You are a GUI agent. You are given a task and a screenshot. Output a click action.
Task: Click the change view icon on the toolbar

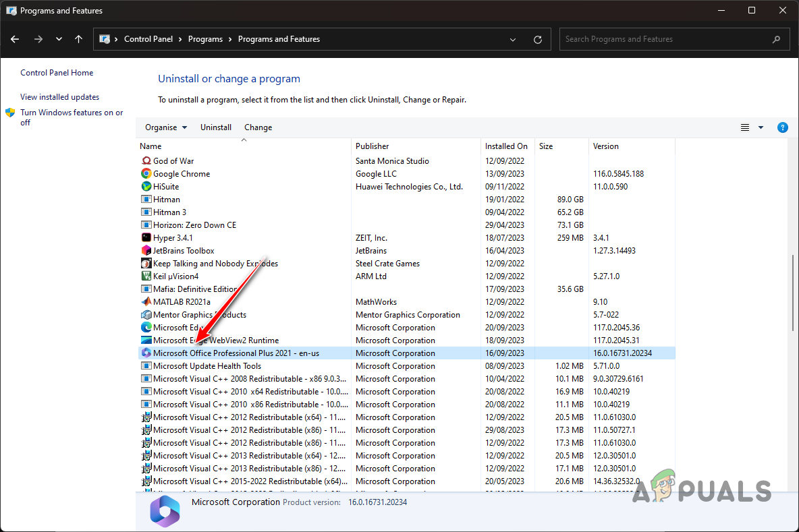745,127
